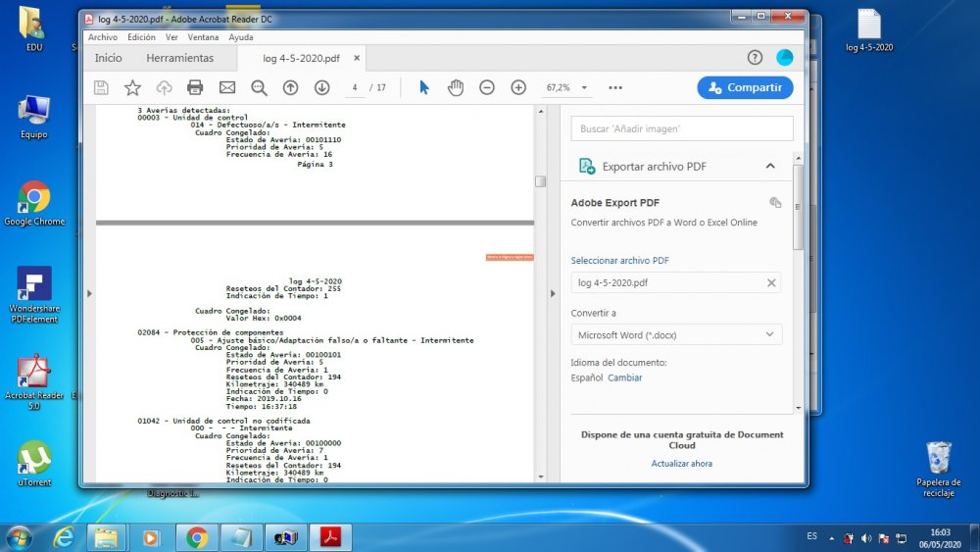Viewport: 980px width, 552px height.
Task: Open the help question mark icon
Action: 755,58
